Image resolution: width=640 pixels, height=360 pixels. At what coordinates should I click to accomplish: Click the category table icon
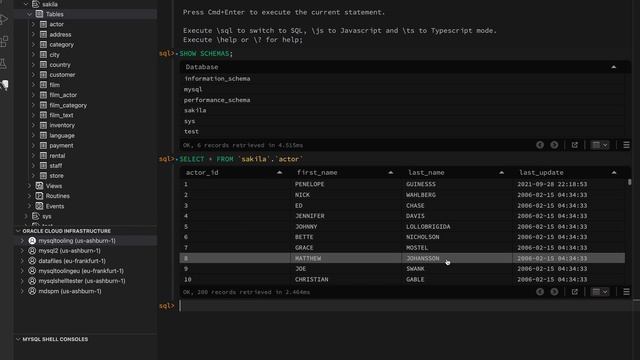[43, 44]
